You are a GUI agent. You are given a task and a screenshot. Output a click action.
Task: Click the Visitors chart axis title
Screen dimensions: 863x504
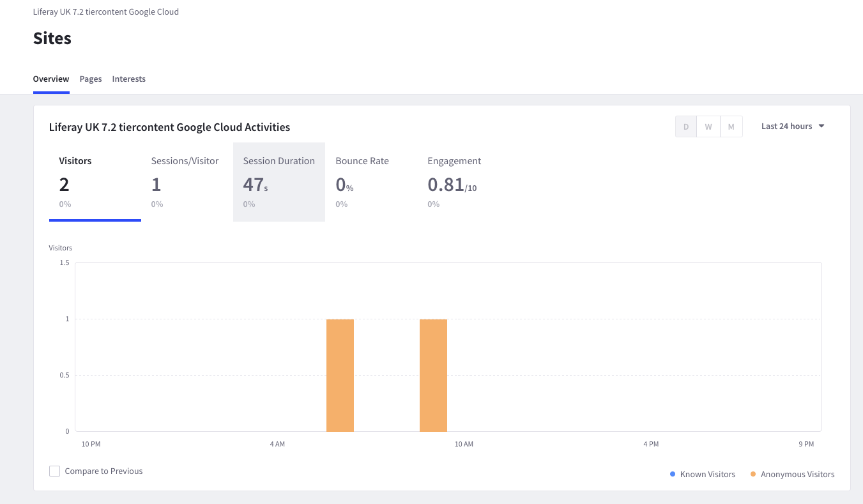[61, 248]
